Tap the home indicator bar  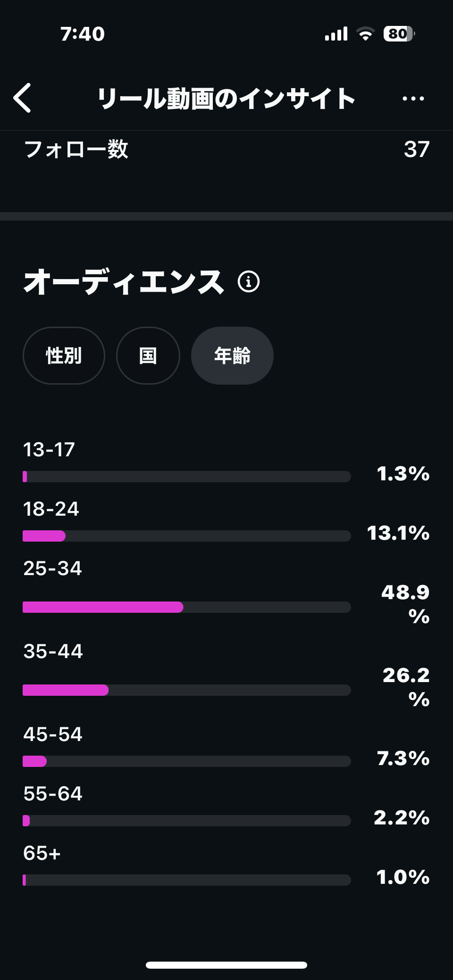[x=226, y=965]
